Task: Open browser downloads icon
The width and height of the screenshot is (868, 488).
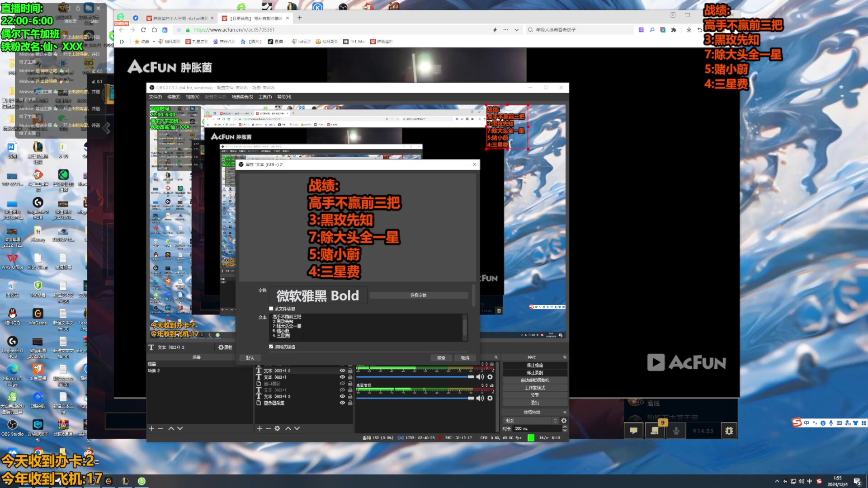Action: (x=689, y=30)
